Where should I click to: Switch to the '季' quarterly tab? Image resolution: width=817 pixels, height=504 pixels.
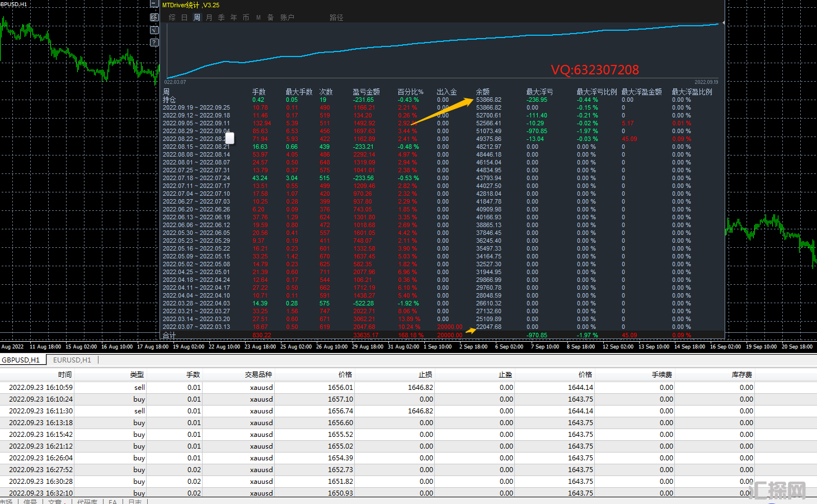pos(222,18)
